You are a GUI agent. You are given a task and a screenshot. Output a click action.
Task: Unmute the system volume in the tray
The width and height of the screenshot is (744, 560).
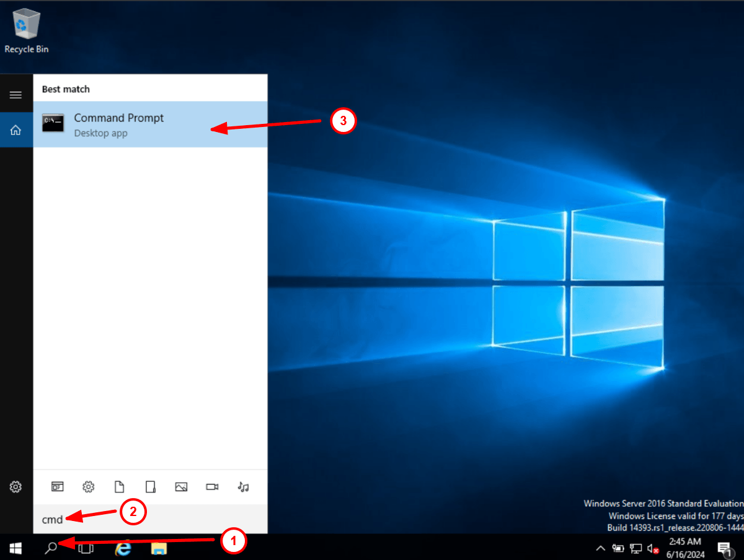[x=653, y=548]
